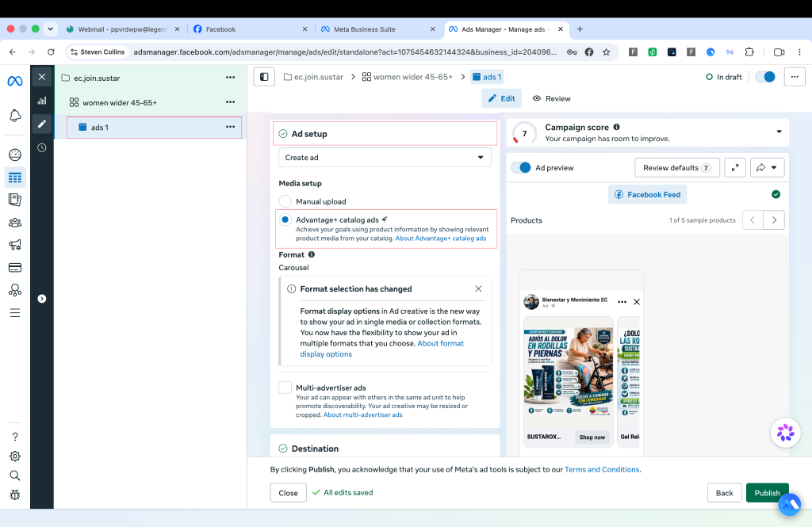Open more options for ec.join.sustar campaign
This screenshot has height=527, width=812.
[231, 78]
